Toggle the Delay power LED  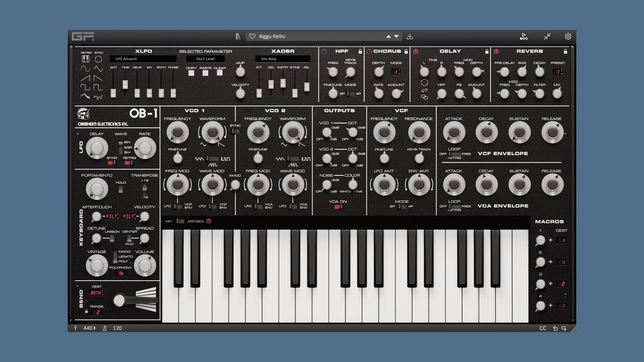416,51
